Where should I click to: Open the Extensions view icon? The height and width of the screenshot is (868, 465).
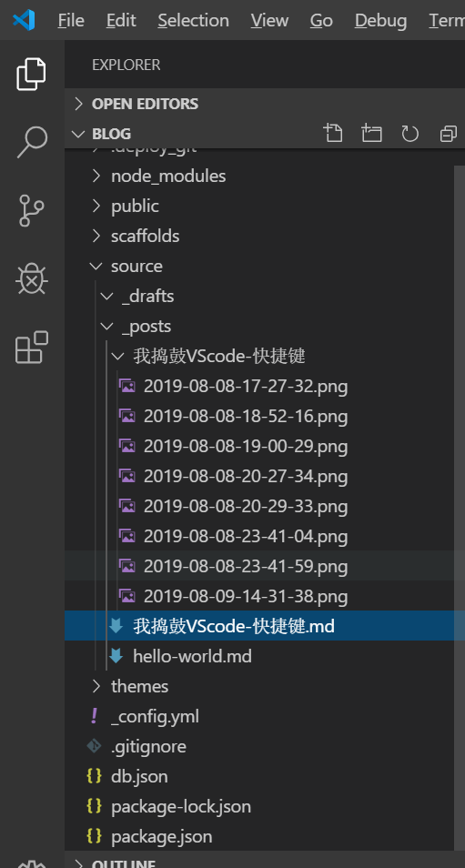click(32, 347)
